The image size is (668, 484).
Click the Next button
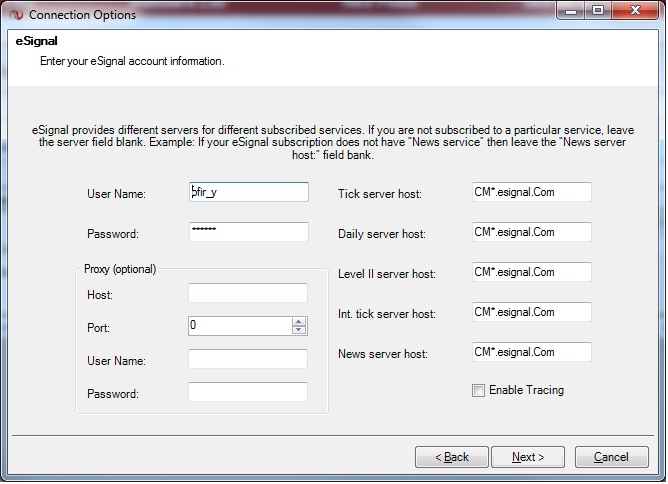coord(529,457)
